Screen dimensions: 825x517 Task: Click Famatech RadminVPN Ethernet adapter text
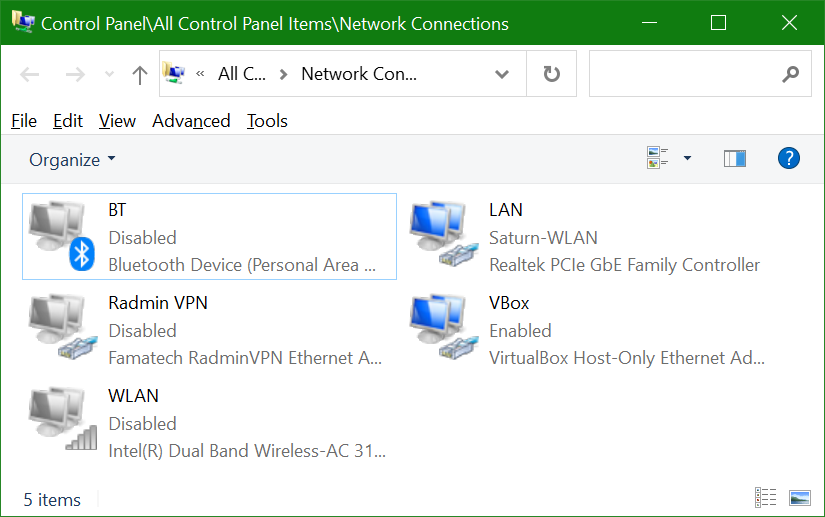point(245,358)
